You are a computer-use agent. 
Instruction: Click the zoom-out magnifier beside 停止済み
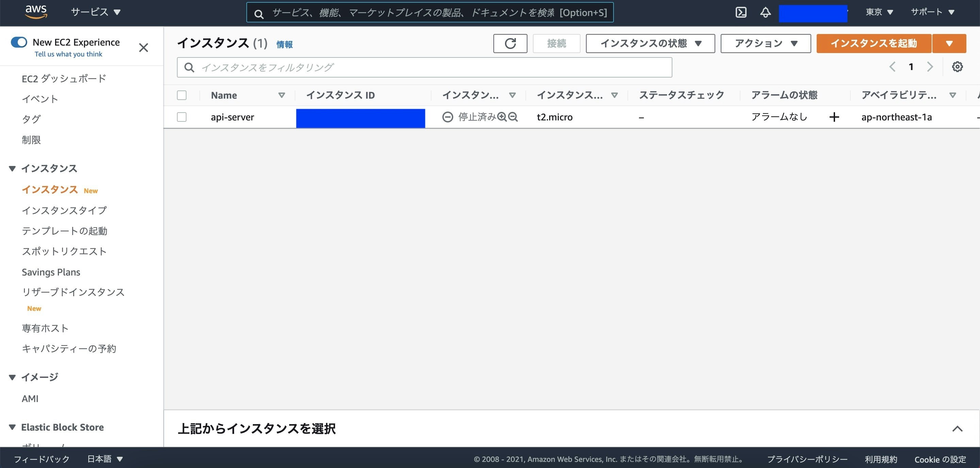[x=513, y=117]
